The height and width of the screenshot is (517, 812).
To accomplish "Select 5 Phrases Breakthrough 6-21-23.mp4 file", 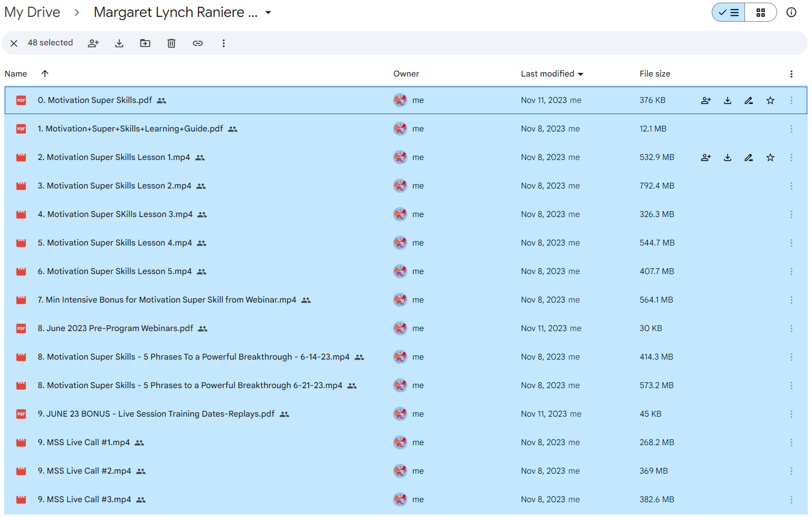I will [406, 386].
